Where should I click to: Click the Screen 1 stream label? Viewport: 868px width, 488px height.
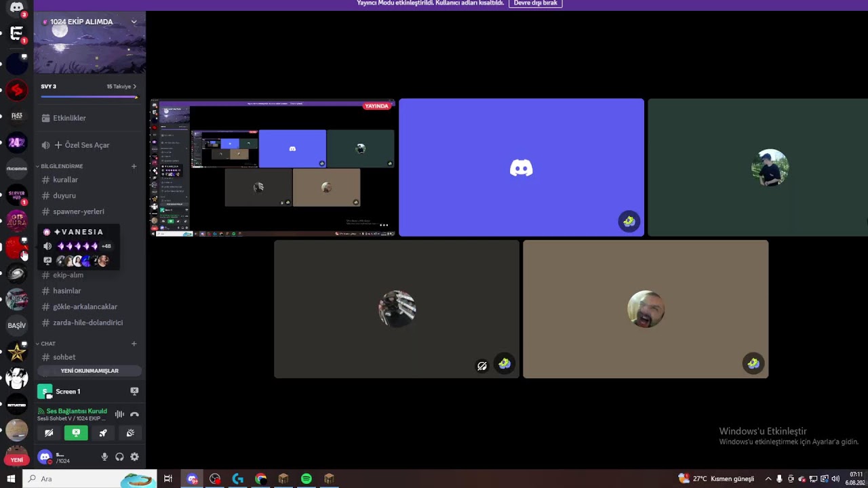68,392
